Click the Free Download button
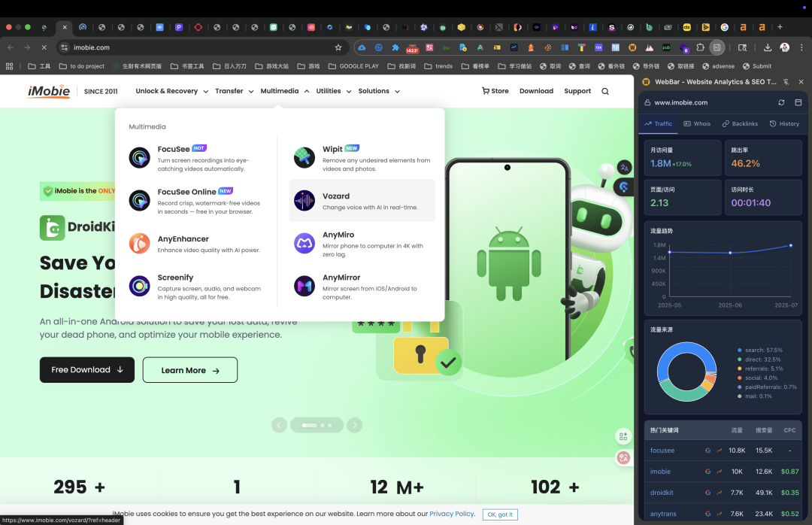The width and height of the screenshot is (812, 525). pos(87,370)
